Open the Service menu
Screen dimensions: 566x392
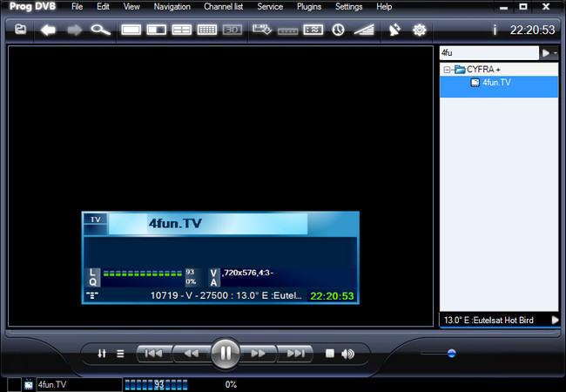(270, 6)
